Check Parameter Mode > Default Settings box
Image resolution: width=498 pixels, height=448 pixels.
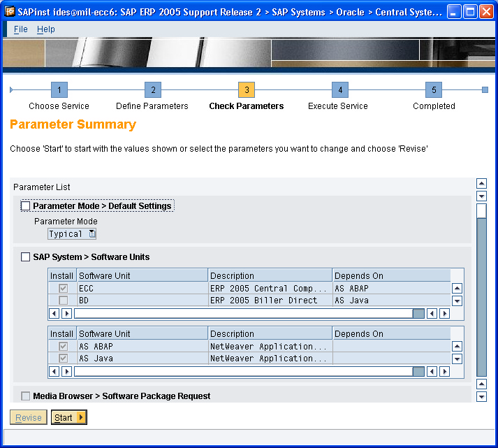26,206
